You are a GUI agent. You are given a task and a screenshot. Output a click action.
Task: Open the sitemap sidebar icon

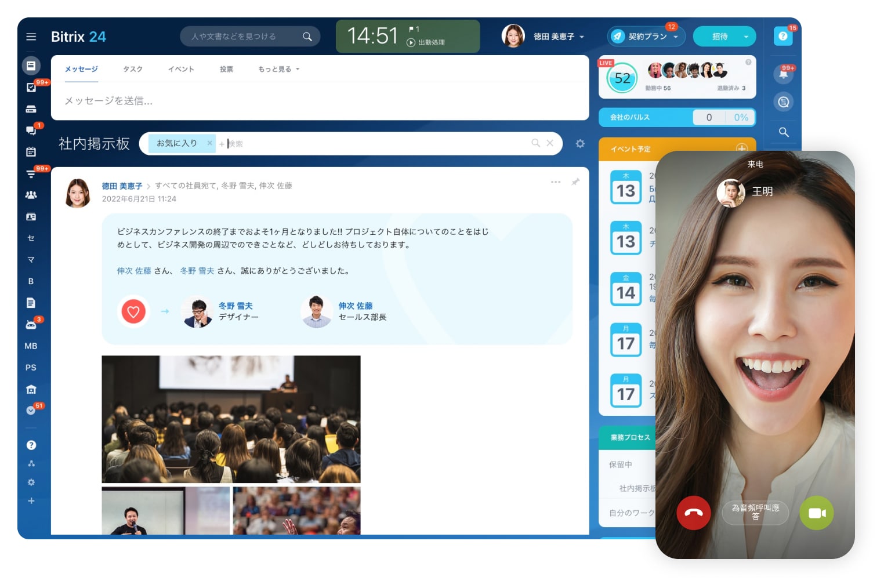coord(31,463)
